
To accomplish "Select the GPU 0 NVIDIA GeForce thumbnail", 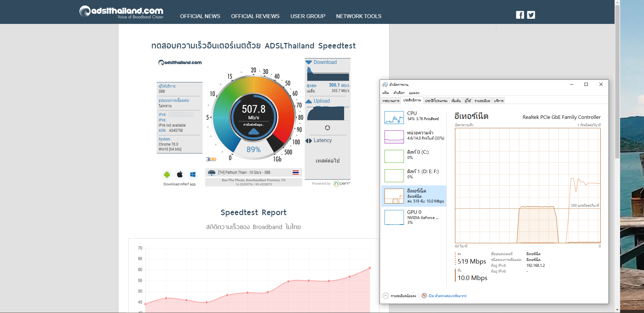I will [394, 217].
